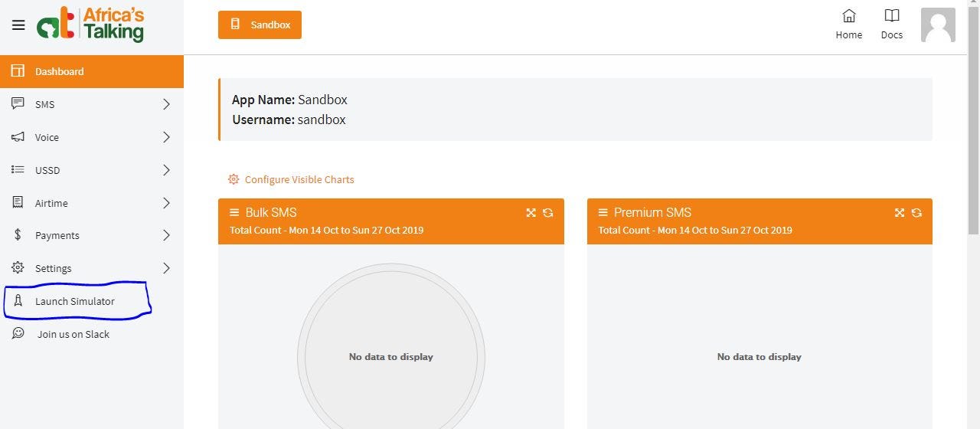Go to Home in the top bar
Screen dimensions: 980x429
(x=848, y=25)
